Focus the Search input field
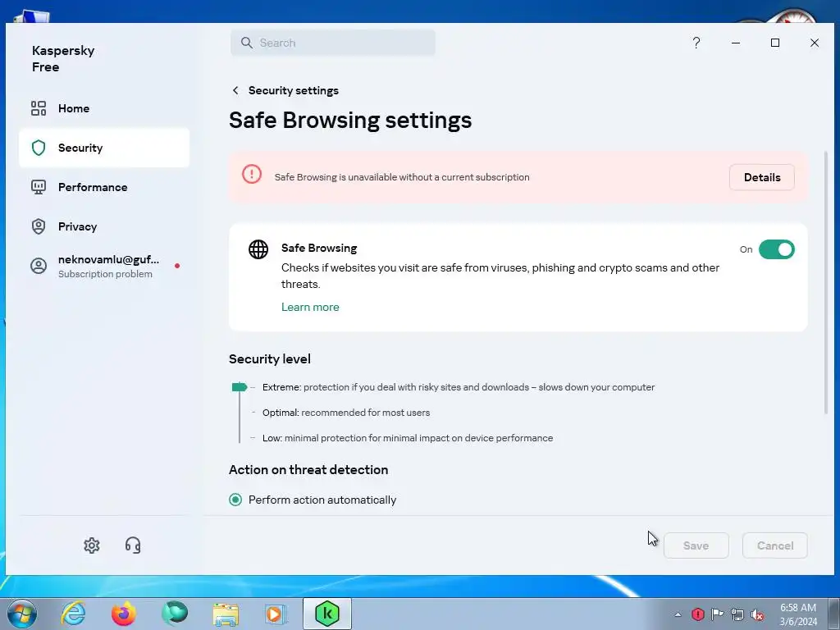Image resolution: width=840 pixels, height=630 pixels. point(333,43)
